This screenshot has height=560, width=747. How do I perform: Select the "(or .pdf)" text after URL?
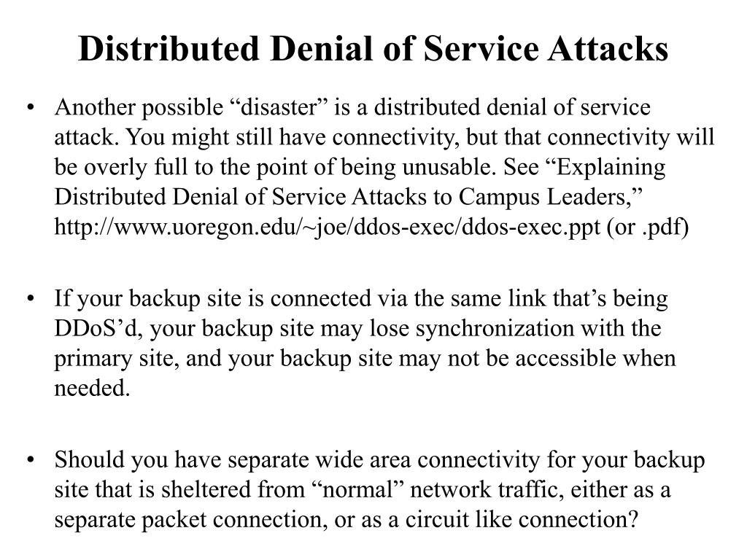[x=648, y=227]
